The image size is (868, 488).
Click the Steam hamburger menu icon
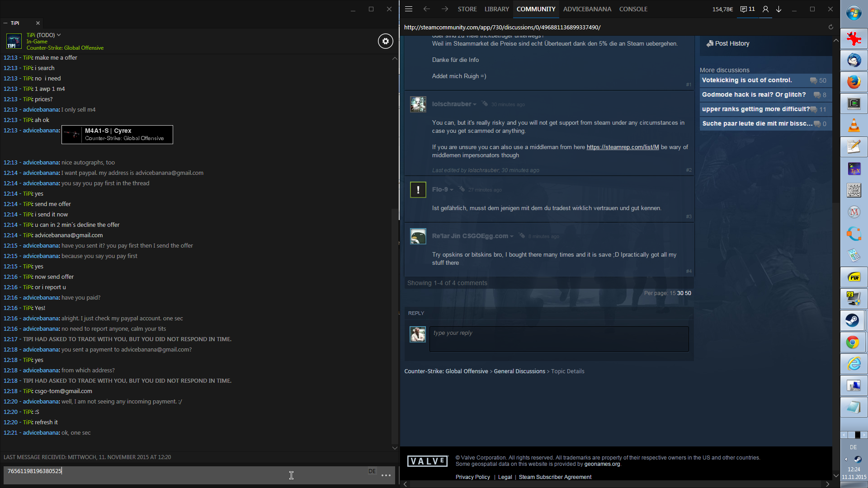coord(409,9)
